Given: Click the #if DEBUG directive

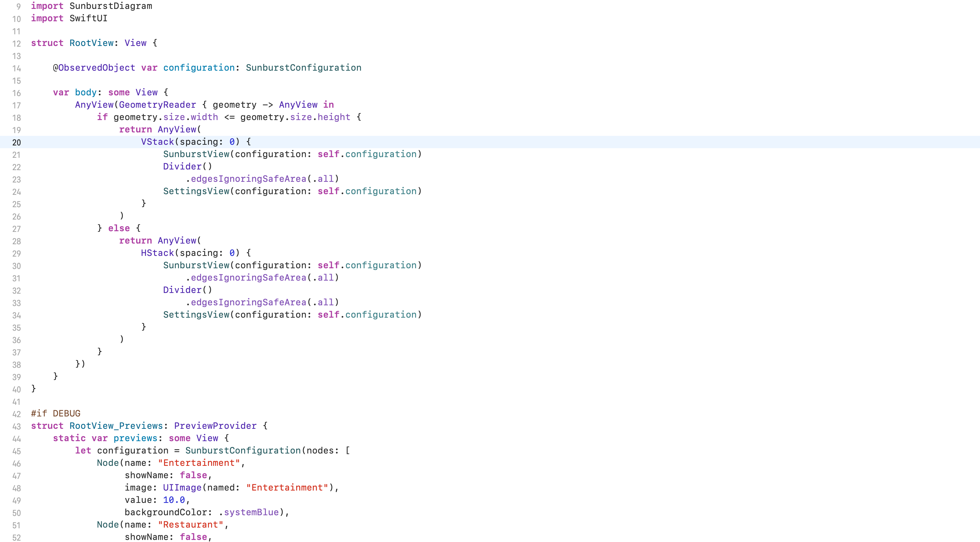Looking at the screenshot, I should pos(56,413).
